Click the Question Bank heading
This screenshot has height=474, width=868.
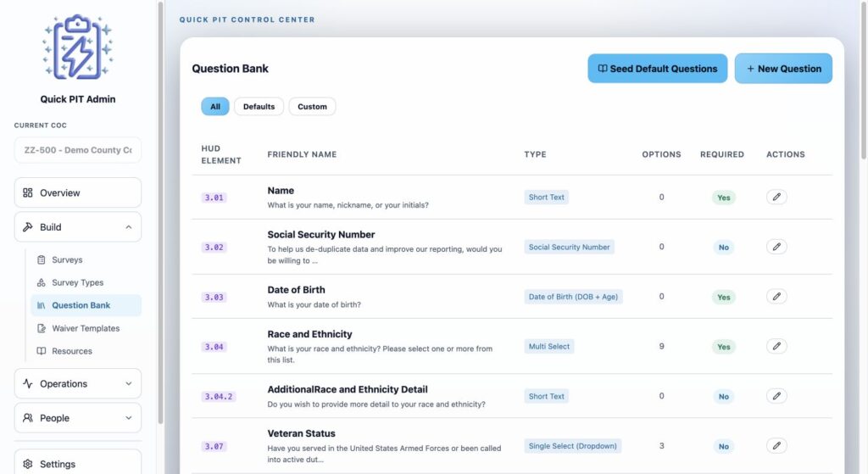(x=230, y=69)
